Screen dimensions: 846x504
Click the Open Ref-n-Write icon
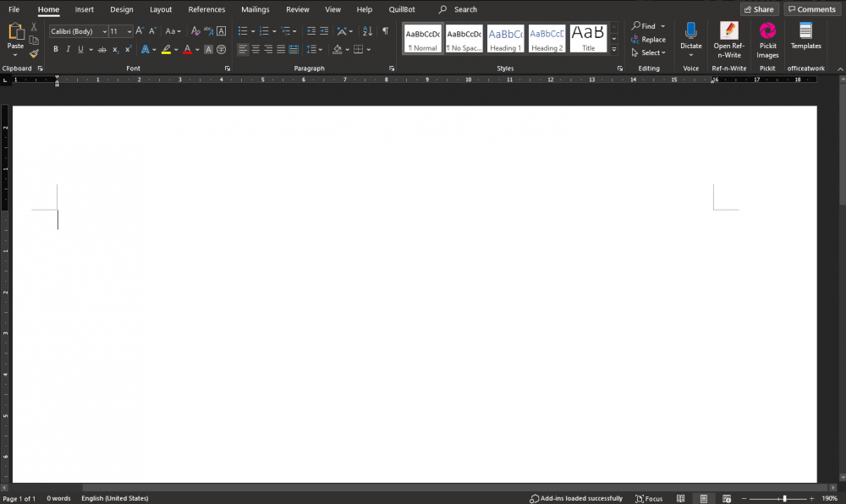pyautogui.click(x=728, y=39)
